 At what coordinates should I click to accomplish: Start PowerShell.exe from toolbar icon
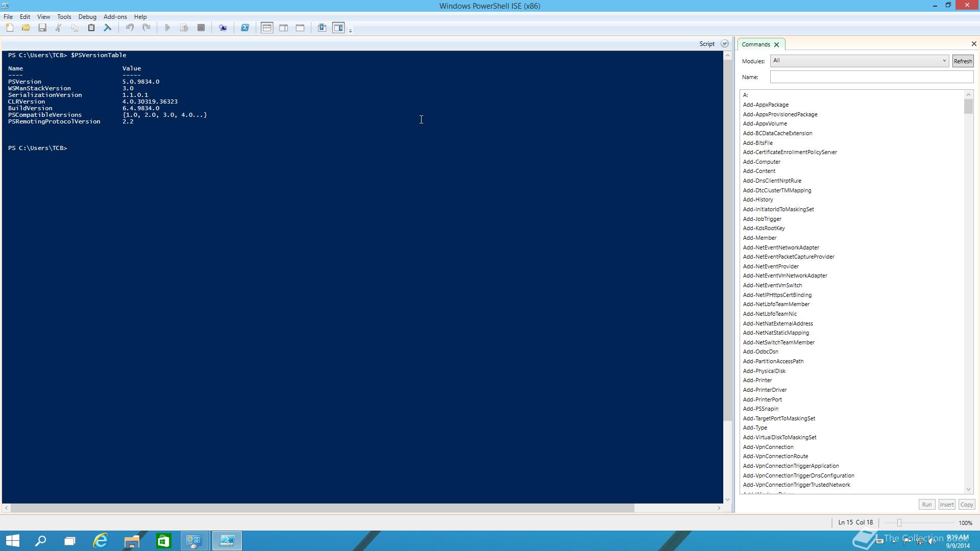245,28
